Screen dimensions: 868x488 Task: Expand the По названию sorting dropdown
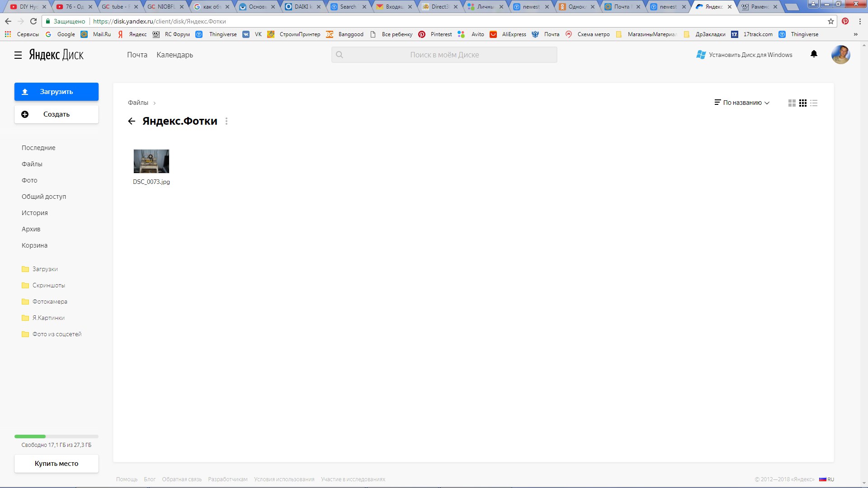[742, 103]
